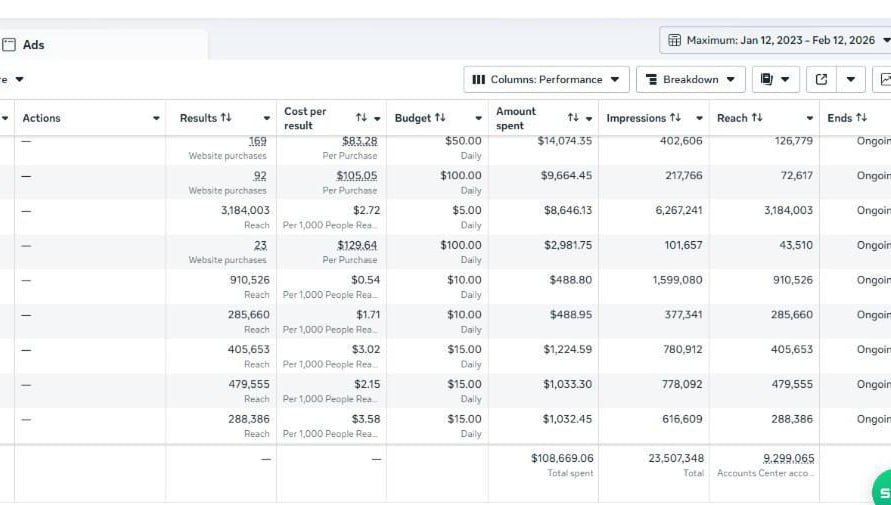Viewport: 891px width, 505px height.
Task: Open the Actions column header dropdown arrow
Action: click(156, 118)
